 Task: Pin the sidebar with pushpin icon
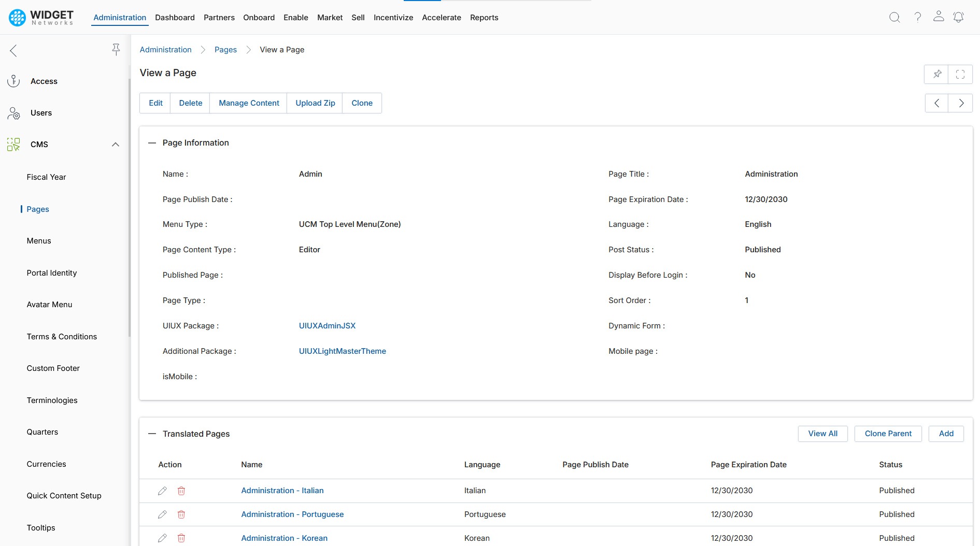pos(116,49)
